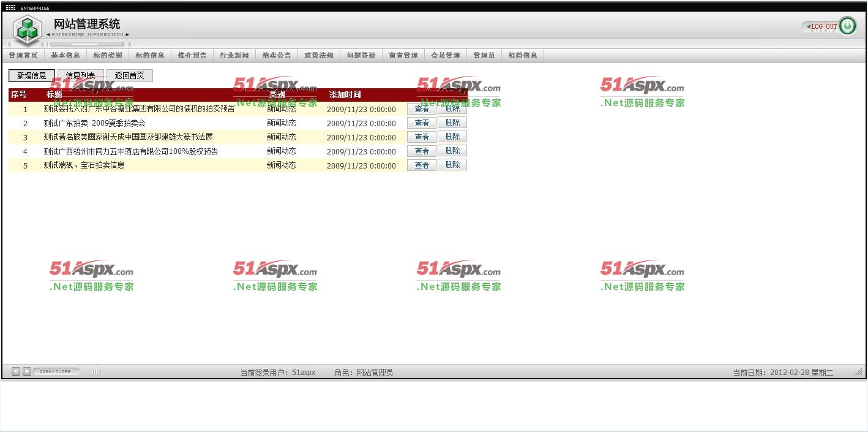
Task: Click title 测试端砚、宝石拍卖信息
Action: (x=84, y=165)
